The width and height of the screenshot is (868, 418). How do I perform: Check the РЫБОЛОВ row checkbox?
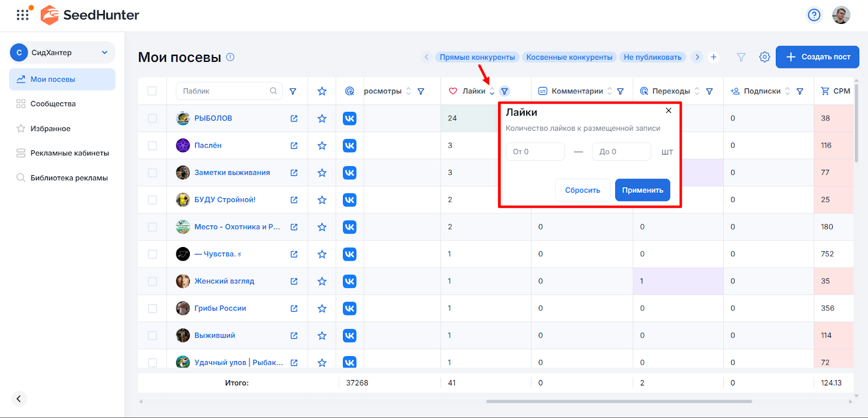point(152,118)
